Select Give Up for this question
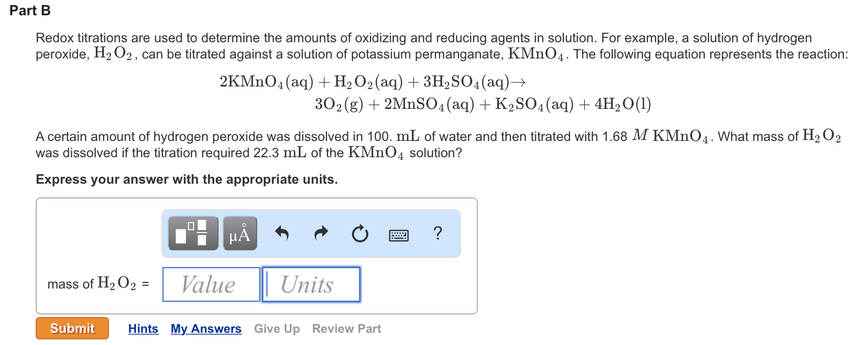 point(277,328)
